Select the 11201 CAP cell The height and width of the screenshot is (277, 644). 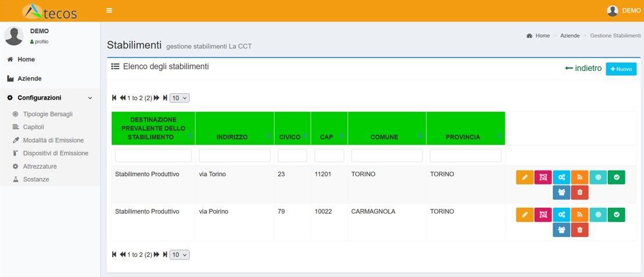pyautogui.click(x=329, y=185)
